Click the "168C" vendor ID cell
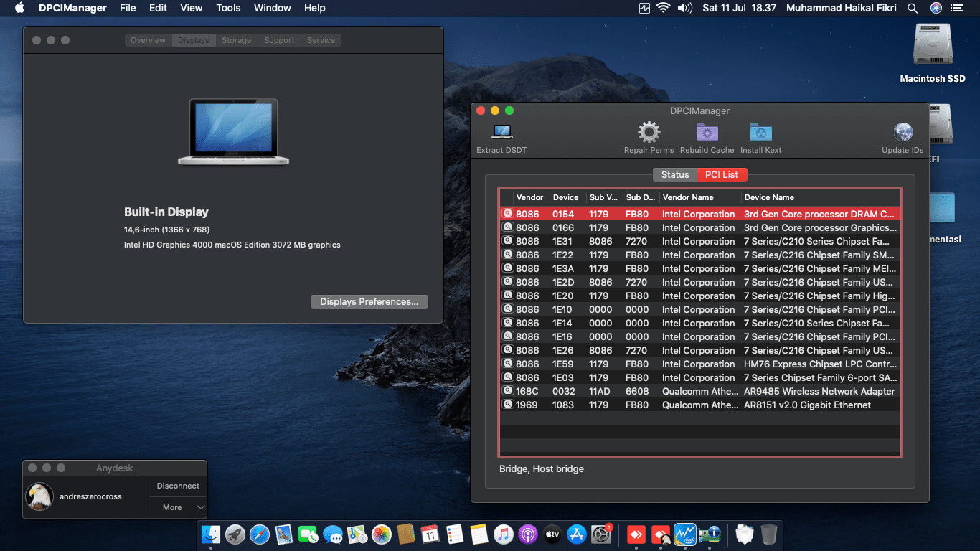Viewport: 980px width, 551px height. (x=527, y=391)
